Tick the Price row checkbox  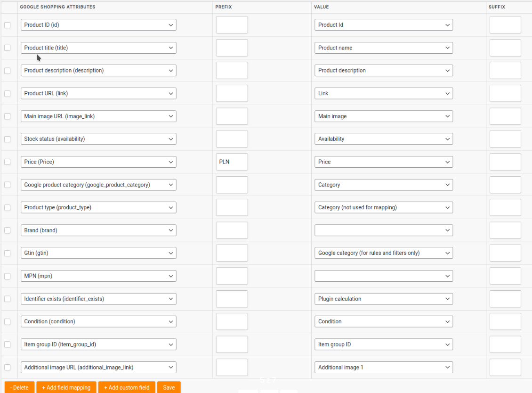coord(7,162)
